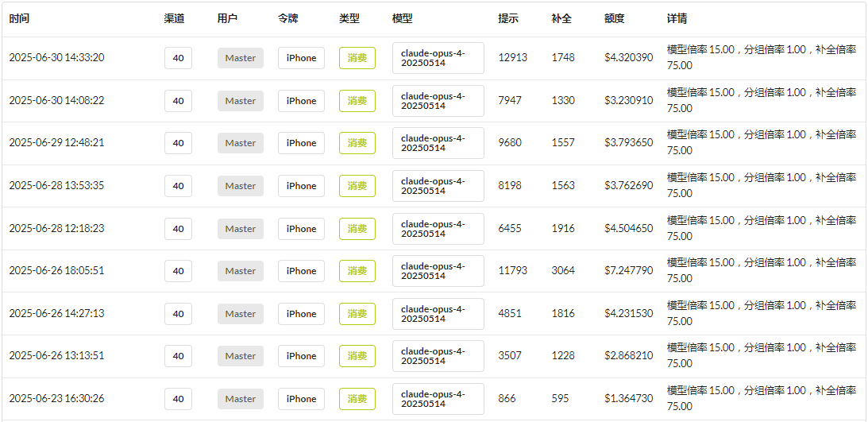Screen dimensions: 868x422
Task: Click 模型 column header
Action: pos(403,19)
